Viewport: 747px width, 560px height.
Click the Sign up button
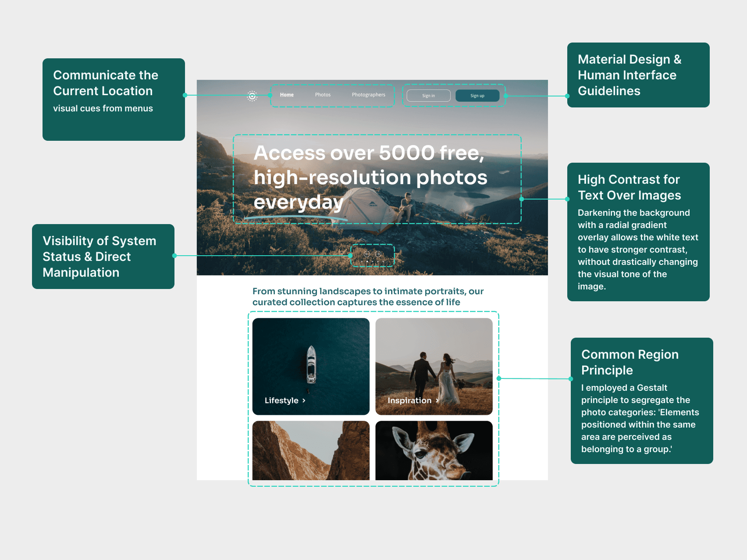tap(477, 96)
